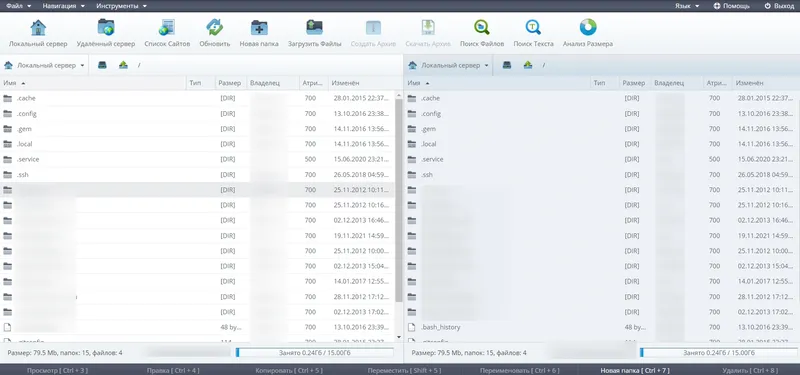This screenshot has width=800, height=375.
Task: Select .gem folder icon in right panel
Action: [412, 129]
